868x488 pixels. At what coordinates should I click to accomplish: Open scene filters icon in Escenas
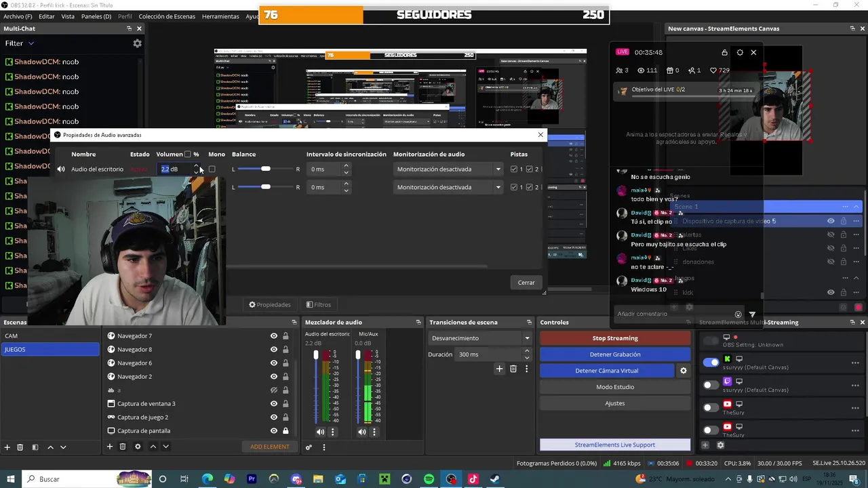35,447
